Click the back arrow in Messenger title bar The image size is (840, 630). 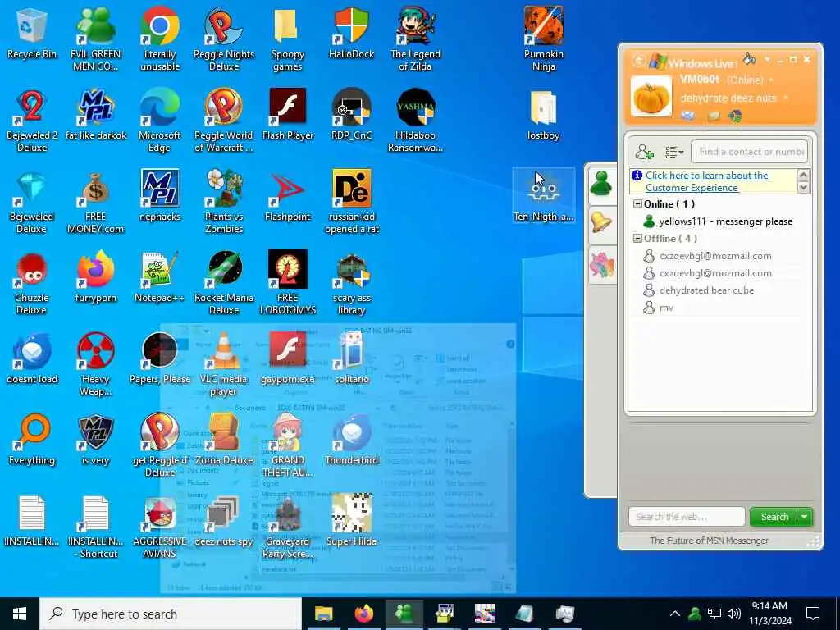(x=638, y=61)
